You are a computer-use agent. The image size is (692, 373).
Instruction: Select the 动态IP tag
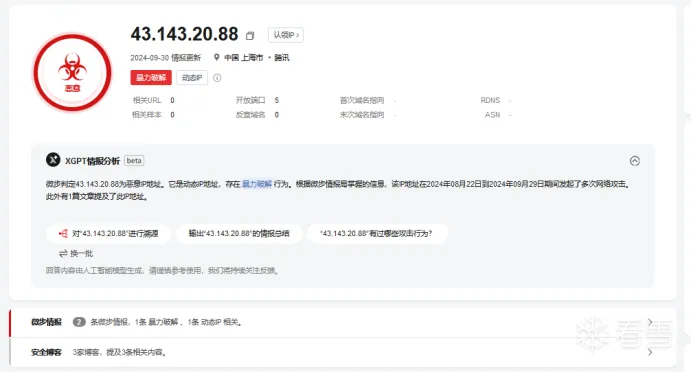pos(192,78)
